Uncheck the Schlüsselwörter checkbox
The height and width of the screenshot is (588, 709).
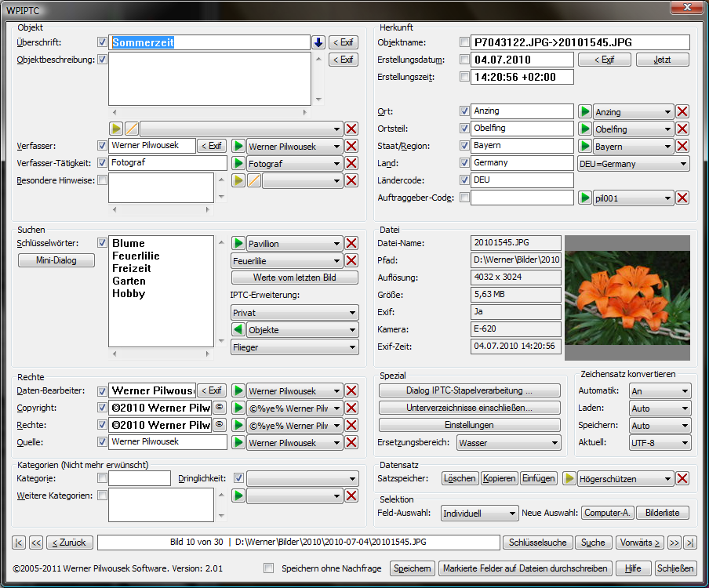click(x=102, y=243)
